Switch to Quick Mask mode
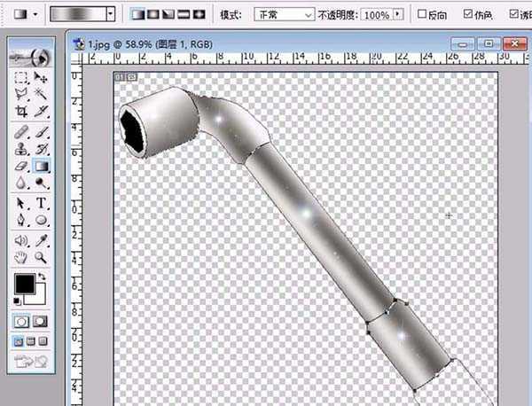532x406 pixels. tap(41, 320)
